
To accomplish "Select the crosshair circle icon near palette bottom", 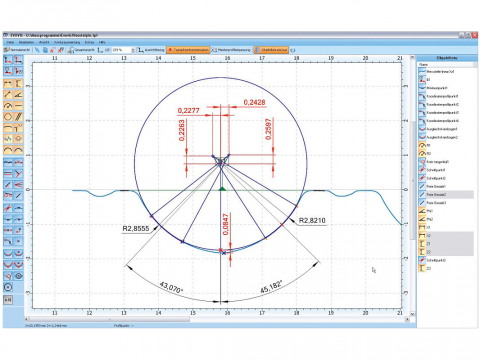I will [8, 287].
